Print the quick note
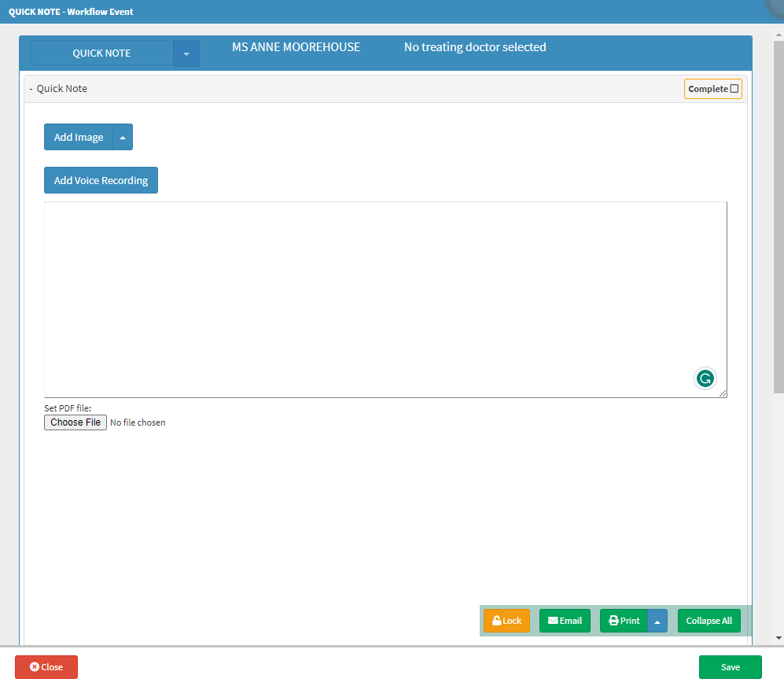Screen dimensions: 784x686 pyautogui.click(x=624, y=621)
